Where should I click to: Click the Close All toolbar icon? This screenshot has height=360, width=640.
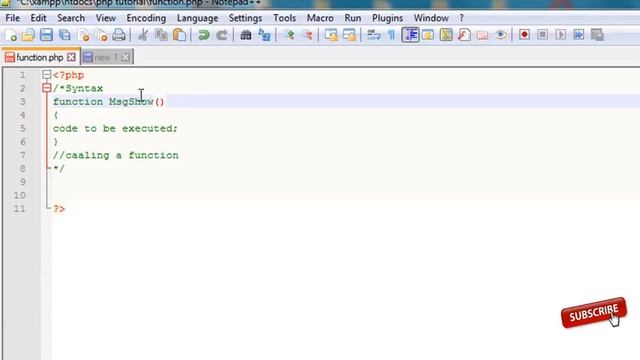[x=101, y=35]
